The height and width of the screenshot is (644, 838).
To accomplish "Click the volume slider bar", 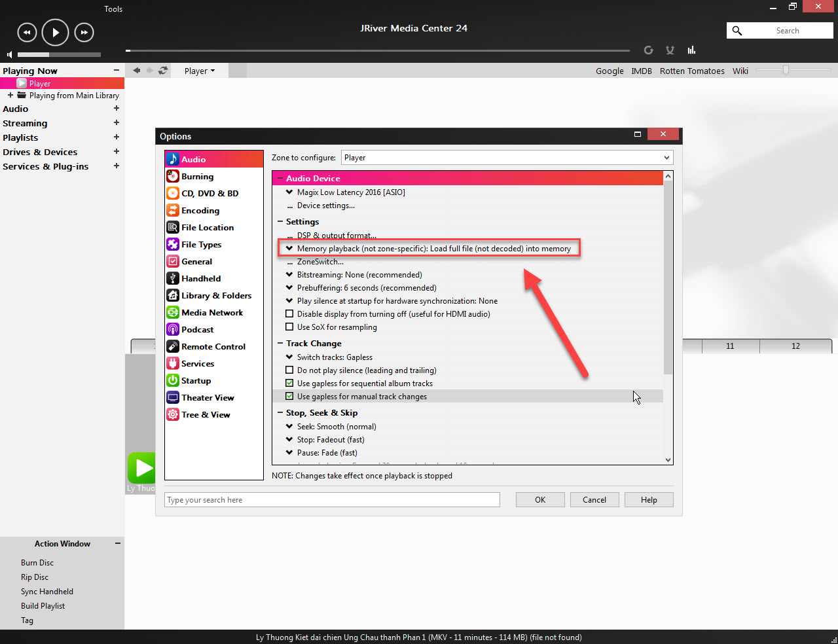I will [x=59, y=54].
